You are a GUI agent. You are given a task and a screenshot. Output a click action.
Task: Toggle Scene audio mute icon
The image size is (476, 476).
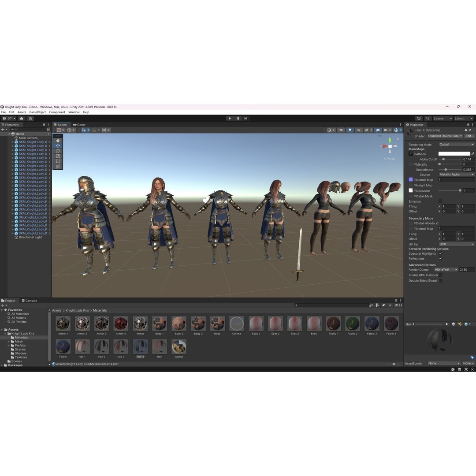coord(359,130)
